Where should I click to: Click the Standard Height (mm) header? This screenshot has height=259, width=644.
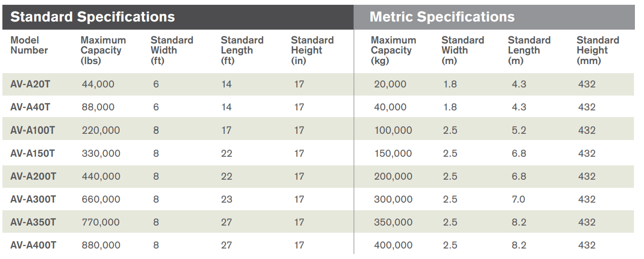598,50
